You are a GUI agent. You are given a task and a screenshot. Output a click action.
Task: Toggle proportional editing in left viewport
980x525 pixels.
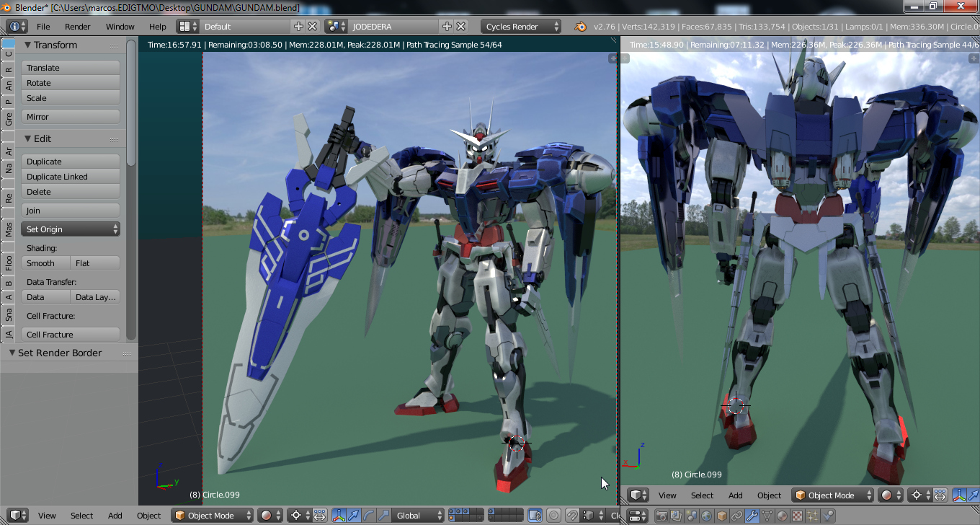(553, 516)
